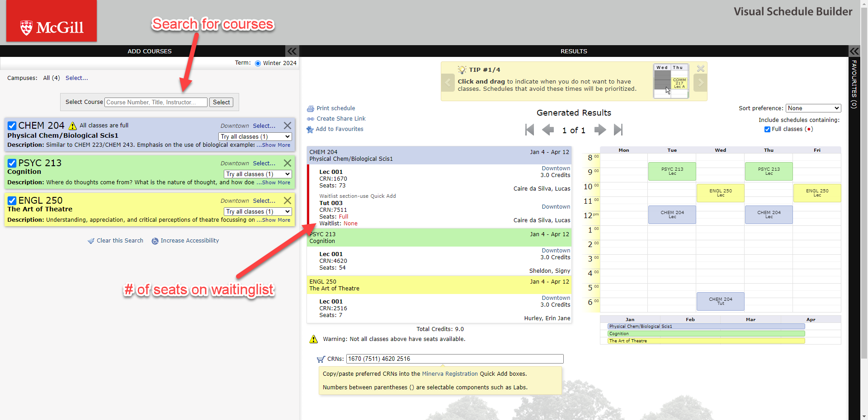Uncheck the PSYC 213 course checkbox
The image size is (868, 420).
point(12,163)
